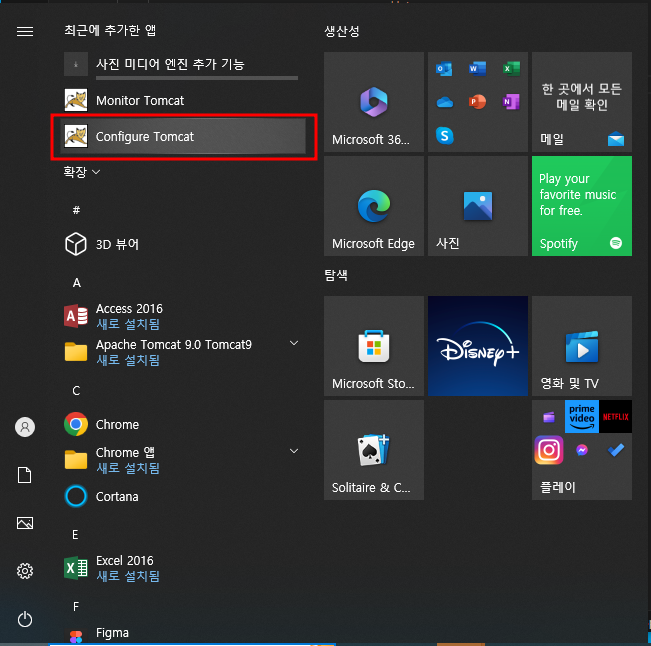Click the Power button icon
The image size is (651, 646).
coord(25,619)
